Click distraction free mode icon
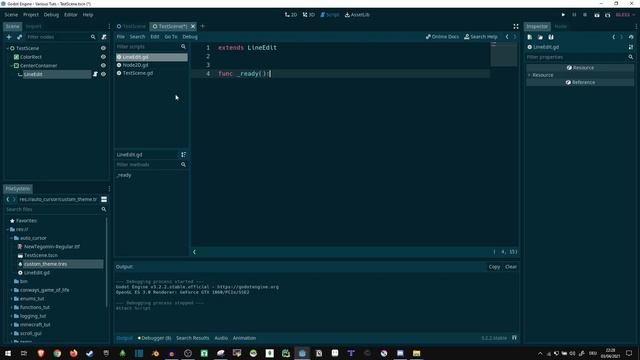The image size is (640, 360). point(516,26)
